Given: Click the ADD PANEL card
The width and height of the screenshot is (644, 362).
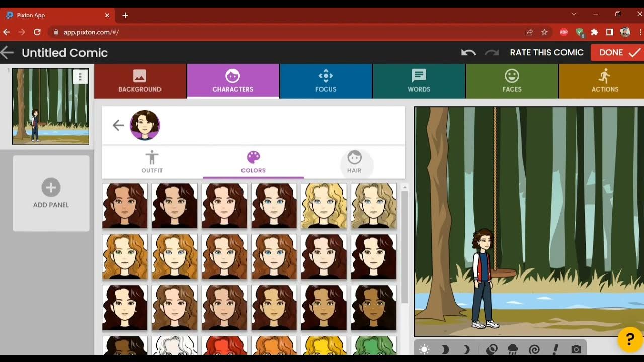Looking at the screenshot, I should point(51,193).
